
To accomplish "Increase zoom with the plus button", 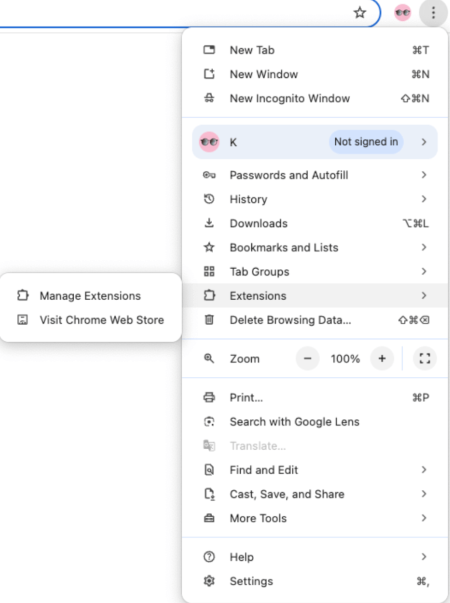I will tap(382, 358).
